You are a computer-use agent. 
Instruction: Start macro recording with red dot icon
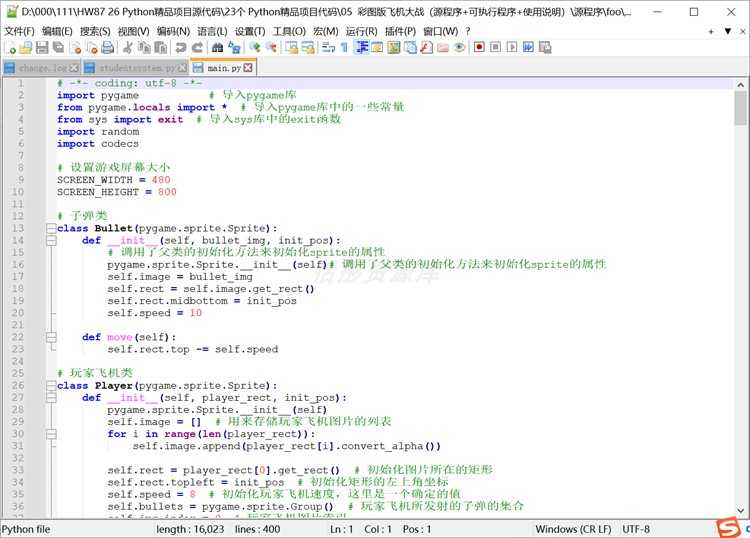479,47
